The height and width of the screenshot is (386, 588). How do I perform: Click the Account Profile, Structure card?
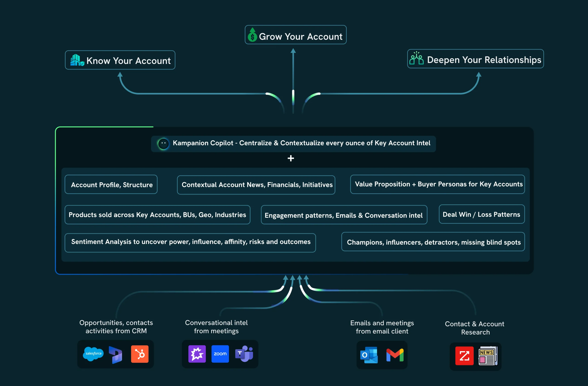(111, 184)
